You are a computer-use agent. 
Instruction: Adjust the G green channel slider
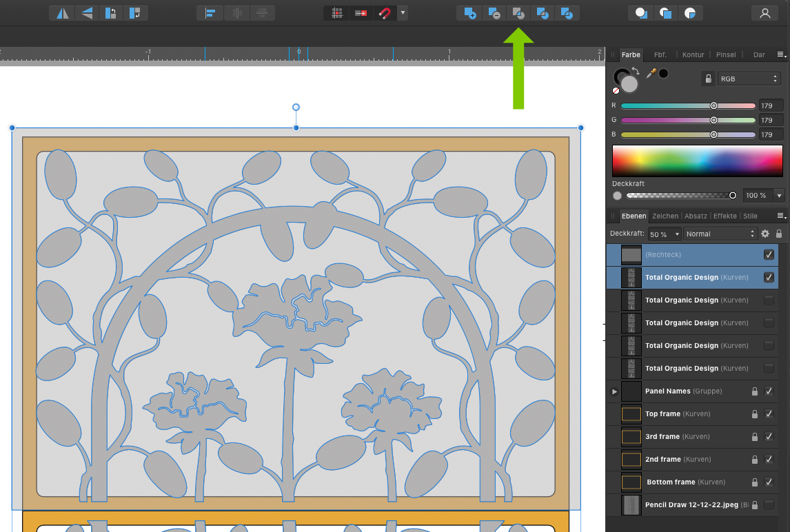click(x=688, y=120)
